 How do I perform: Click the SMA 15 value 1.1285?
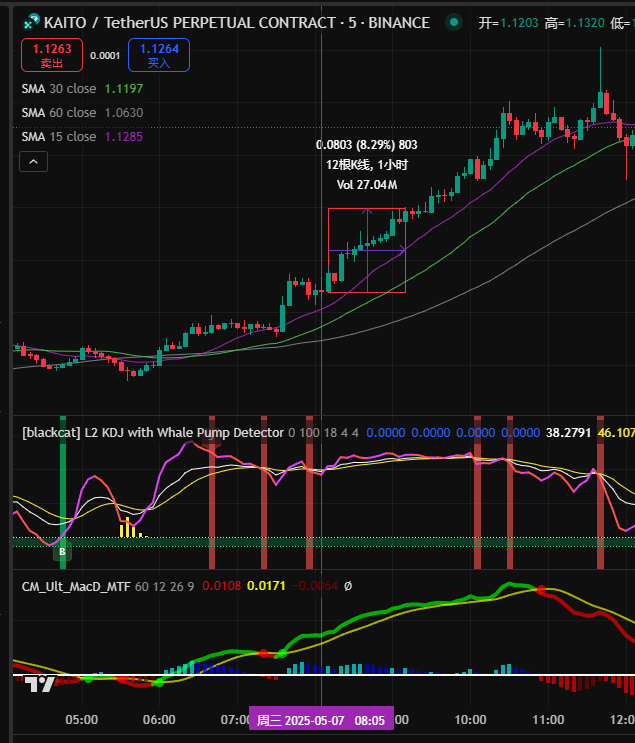pos(124,137)
